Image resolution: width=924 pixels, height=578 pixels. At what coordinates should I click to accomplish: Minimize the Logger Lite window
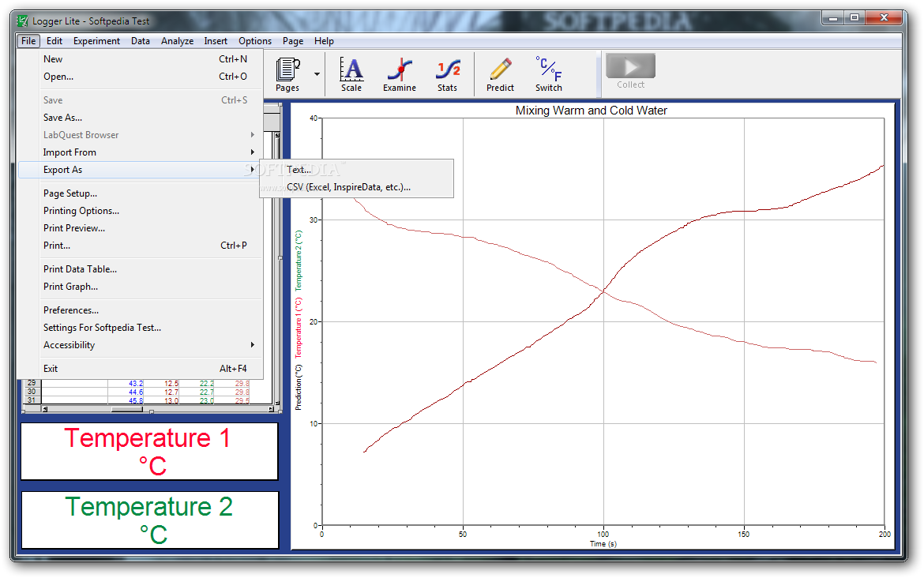tap(833, 17)
